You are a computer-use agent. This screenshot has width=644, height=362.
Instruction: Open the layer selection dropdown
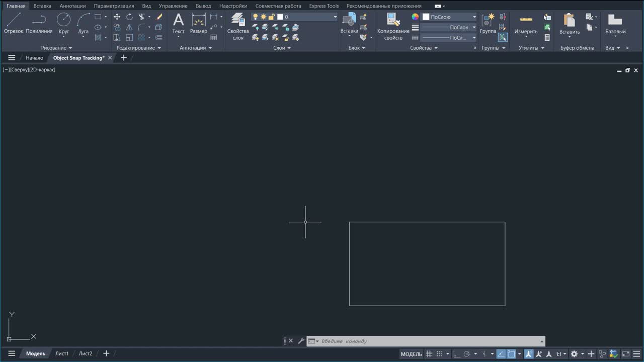[335, 17]
